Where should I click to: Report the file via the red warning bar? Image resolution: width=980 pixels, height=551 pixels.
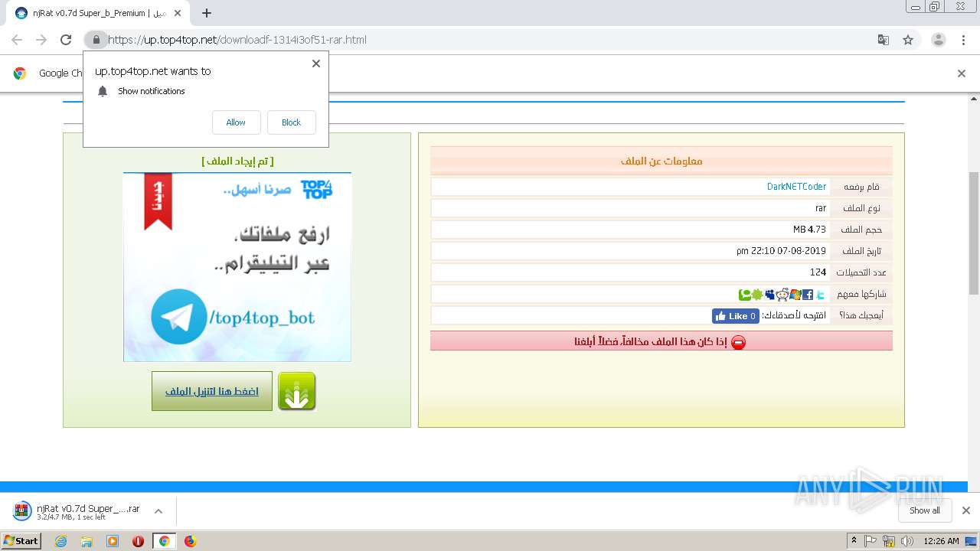661,341
